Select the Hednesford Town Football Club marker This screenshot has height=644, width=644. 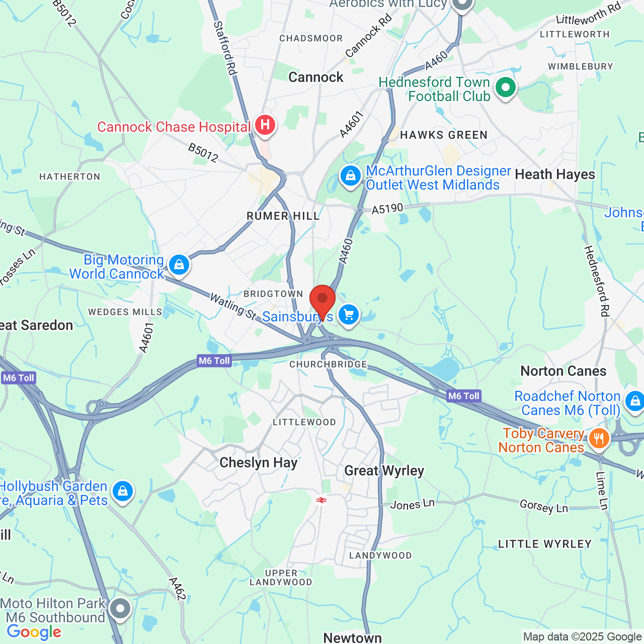point(506,88)
